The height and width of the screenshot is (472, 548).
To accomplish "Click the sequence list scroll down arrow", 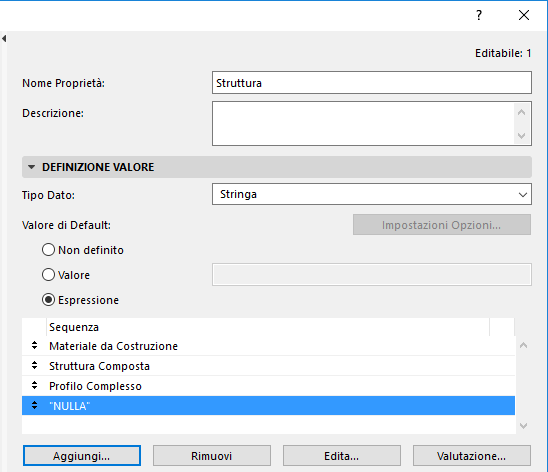I will [x=524, y=426].
